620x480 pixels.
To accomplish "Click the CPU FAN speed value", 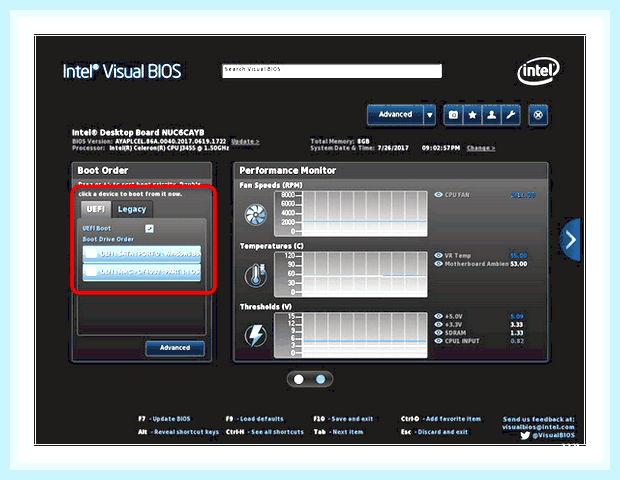I will pos(523,195).
